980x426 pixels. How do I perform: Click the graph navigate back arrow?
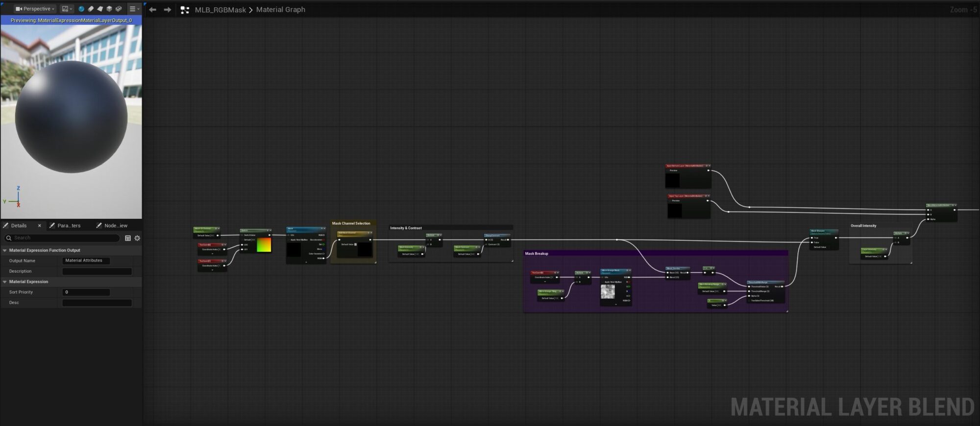(153, 10)
